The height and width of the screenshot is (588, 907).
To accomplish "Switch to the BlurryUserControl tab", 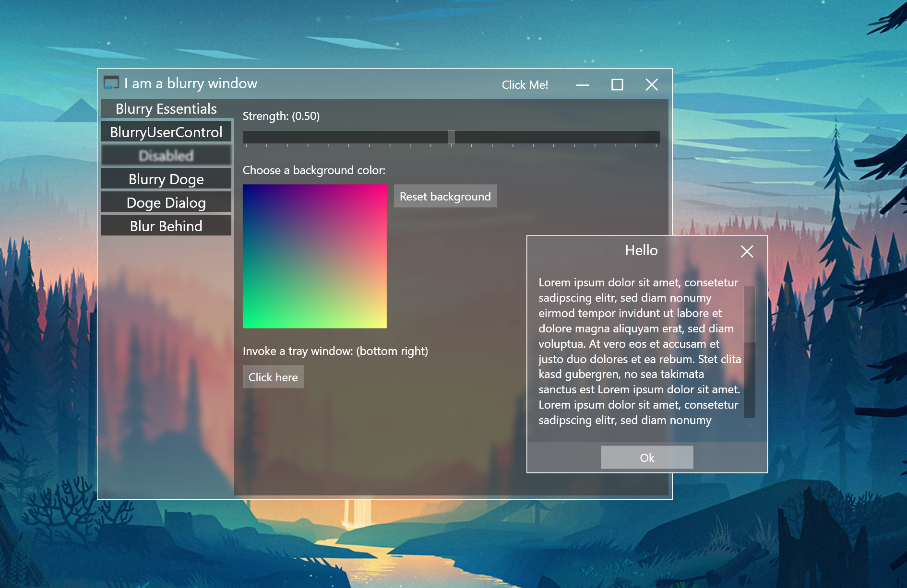I will point(166,132).
